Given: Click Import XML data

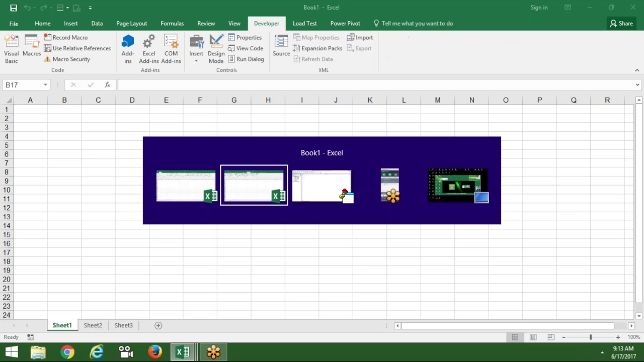Looking at the screenshot, I should pyautogui.click(x=360, y=37).
